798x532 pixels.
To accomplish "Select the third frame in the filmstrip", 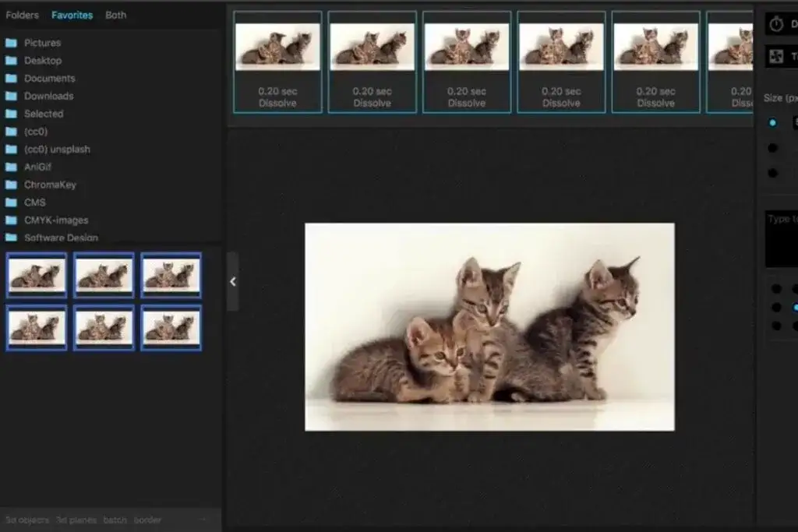I will 466,62.
